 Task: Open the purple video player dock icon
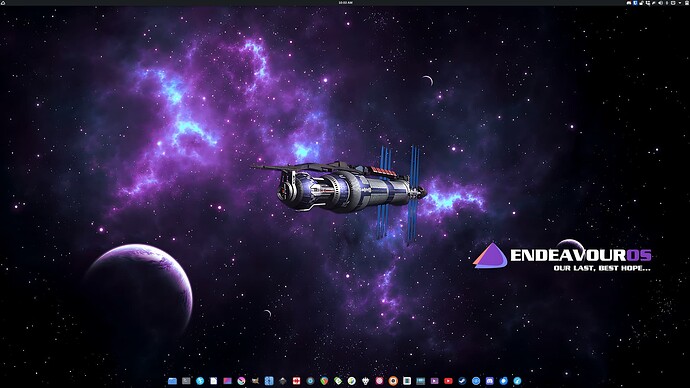pos(434,381)
